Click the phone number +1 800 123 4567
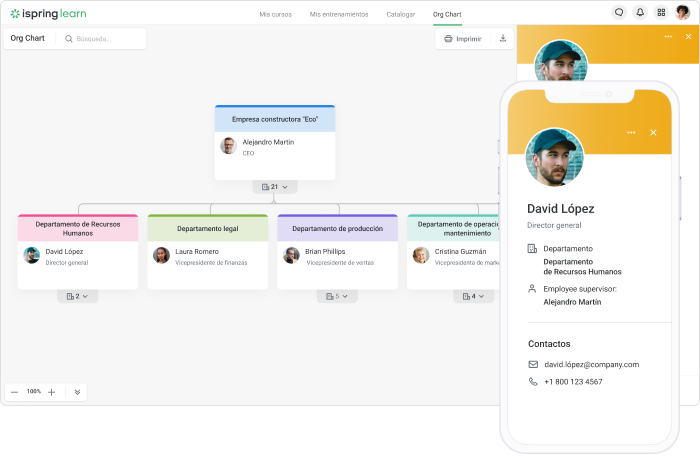 coord(573,382)
